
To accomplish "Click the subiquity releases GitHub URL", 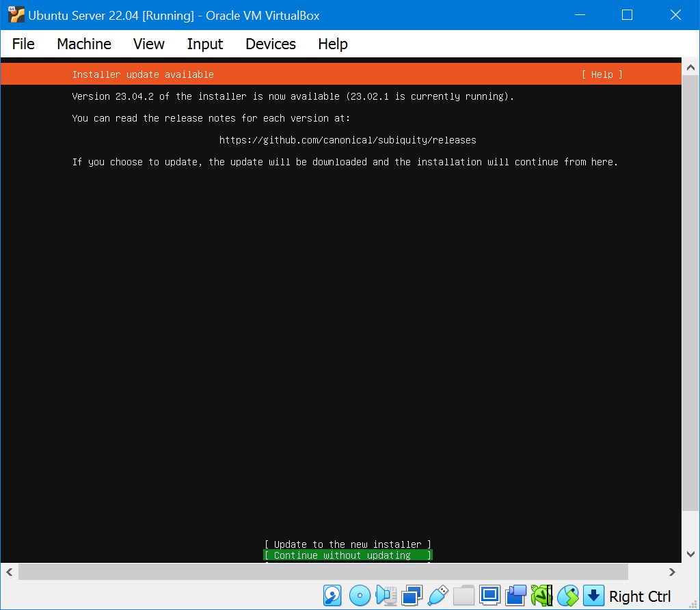I will (348, 140).
